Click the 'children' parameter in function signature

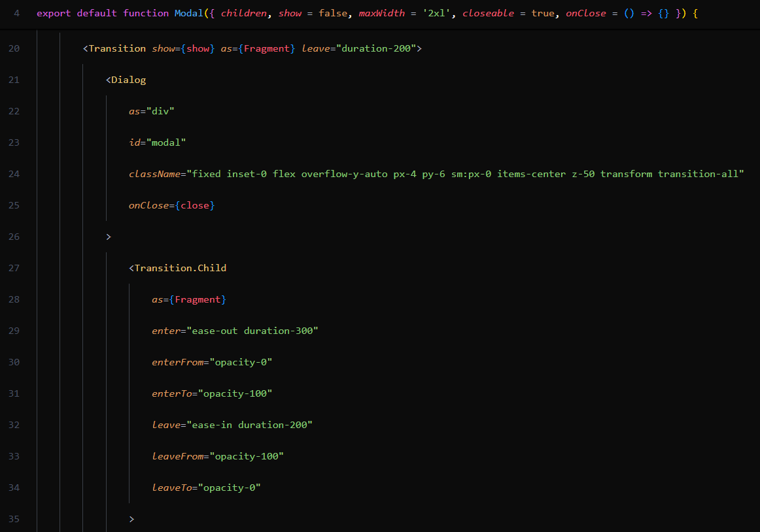click(x=244, y=14)
